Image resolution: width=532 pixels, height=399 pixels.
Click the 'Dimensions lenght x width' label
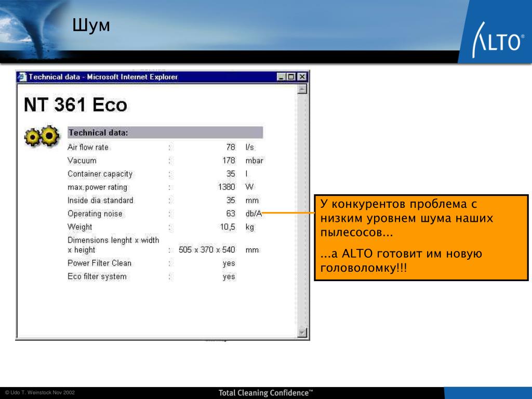(x=113, y=240)
